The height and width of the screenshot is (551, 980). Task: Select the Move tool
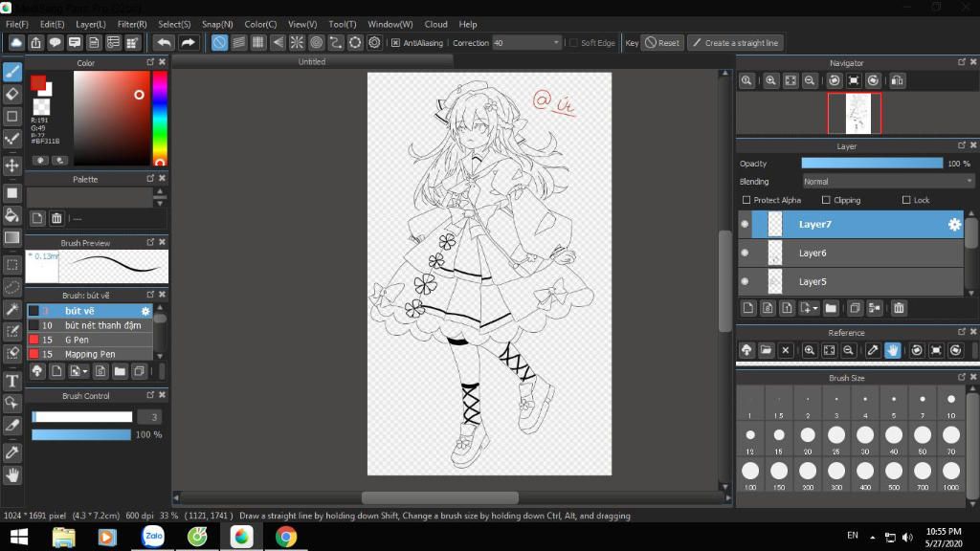point(11,165)
